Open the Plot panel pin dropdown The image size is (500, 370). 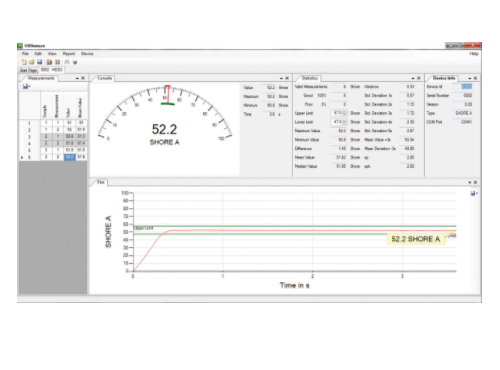(470, 183)
